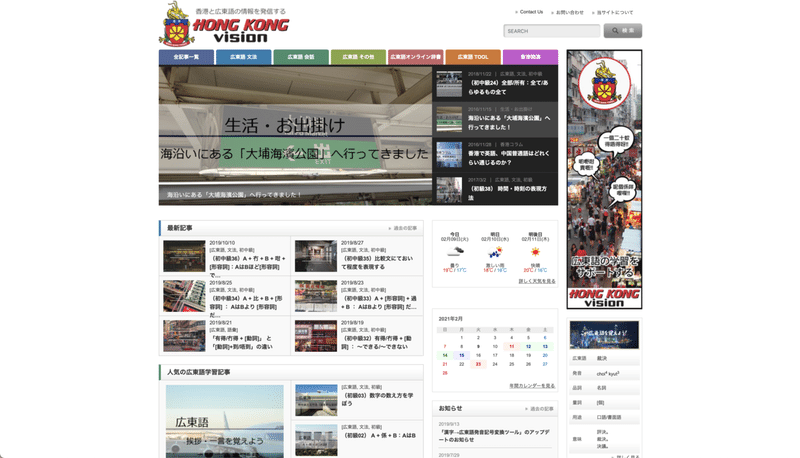800x458 pixels.
Task: Open the 広東語 会話 navigation tab
Action: pyautogui.click(x=301, y=57)
